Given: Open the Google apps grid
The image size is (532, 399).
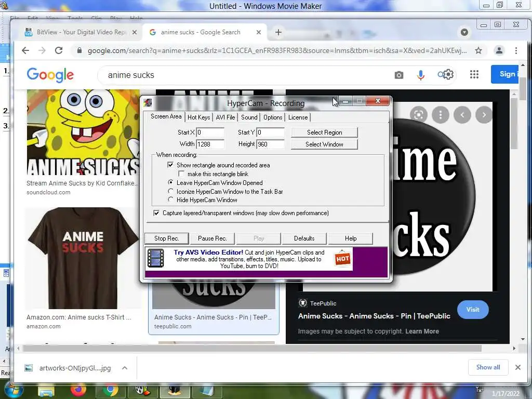Looking at the screenshot, I should [474, 74].
